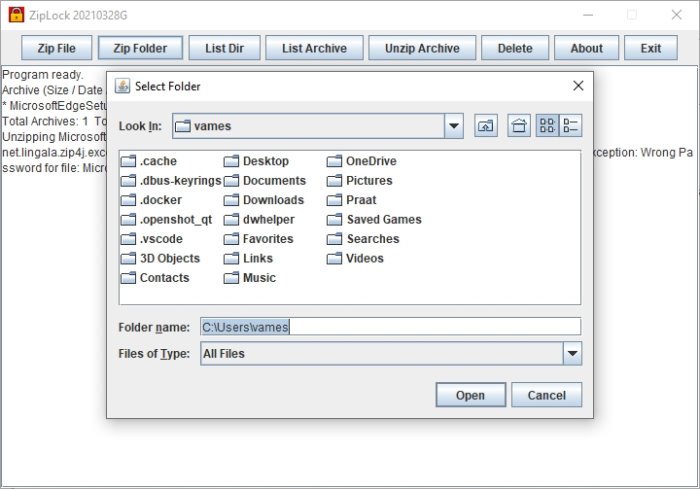Select the Downloads folder
Screen dimensions: 700x489
(x=264, y=200)
